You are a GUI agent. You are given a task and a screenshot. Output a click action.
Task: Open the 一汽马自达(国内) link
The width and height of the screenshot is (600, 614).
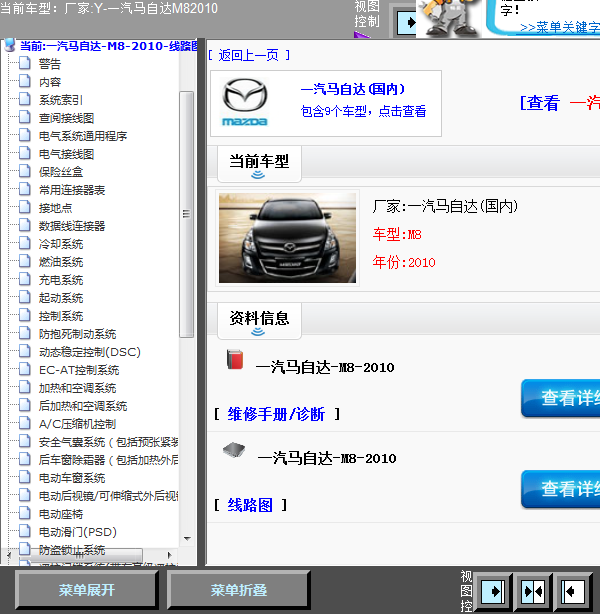[353, 89]
